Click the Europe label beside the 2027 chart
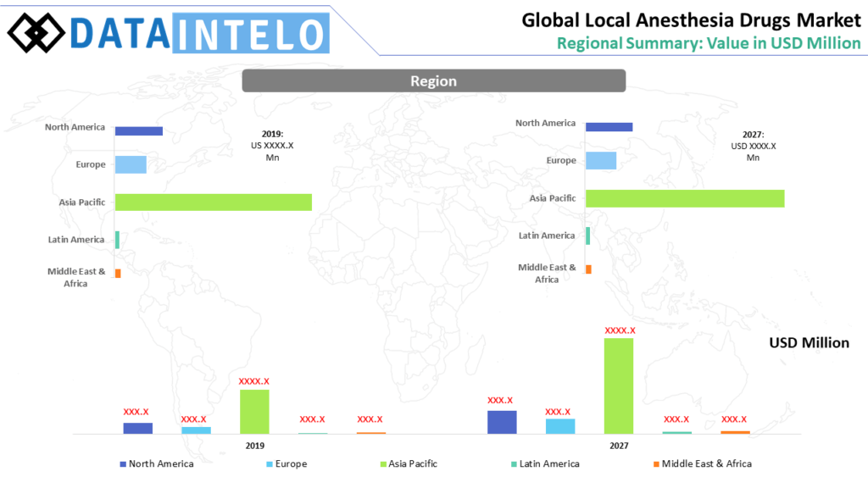 pos(560,159)
